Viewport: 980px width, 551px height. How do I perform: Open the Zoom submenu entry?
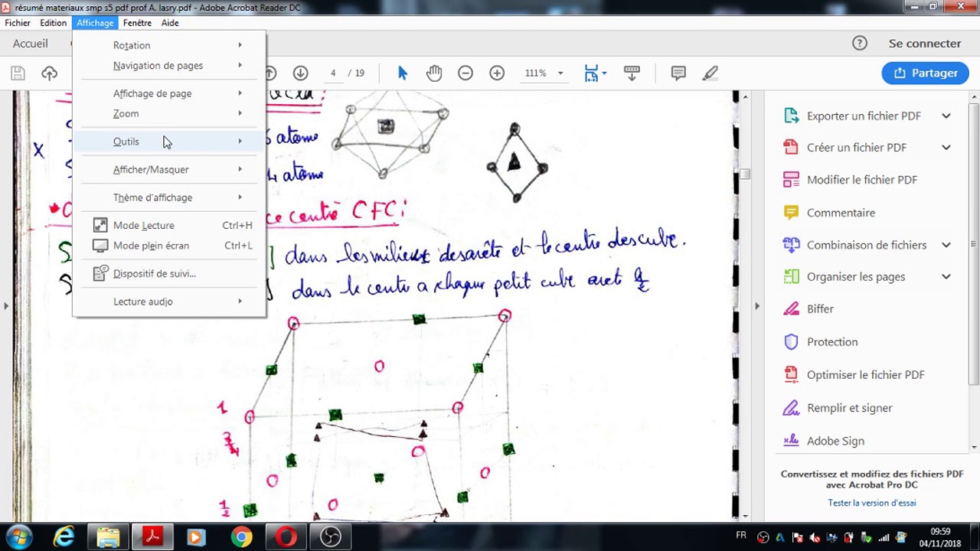coord(169,113)
